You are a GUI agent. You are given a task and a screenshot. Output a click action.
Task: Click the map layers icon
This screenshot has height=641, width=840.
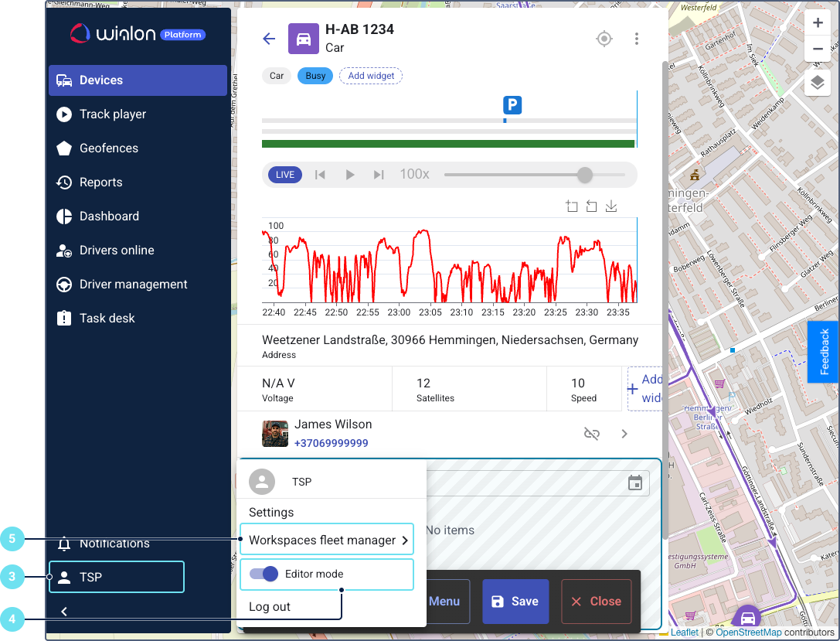coord(818,83)
